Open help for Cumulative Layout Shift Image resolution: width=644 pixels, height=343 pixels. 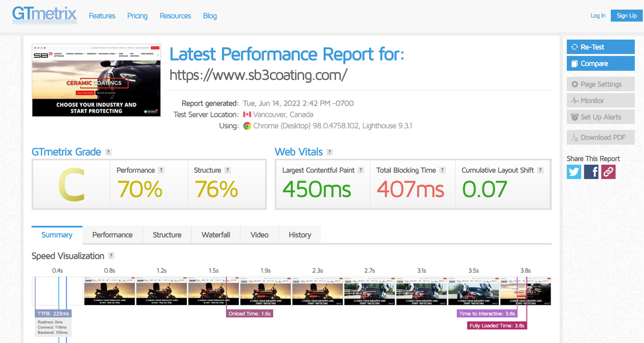(540, 170)
